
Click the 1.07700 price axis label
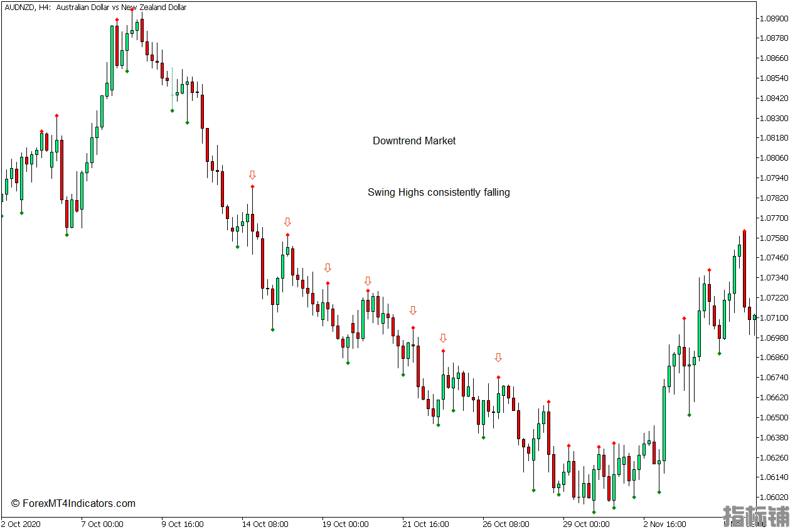(x=774, y=218)
